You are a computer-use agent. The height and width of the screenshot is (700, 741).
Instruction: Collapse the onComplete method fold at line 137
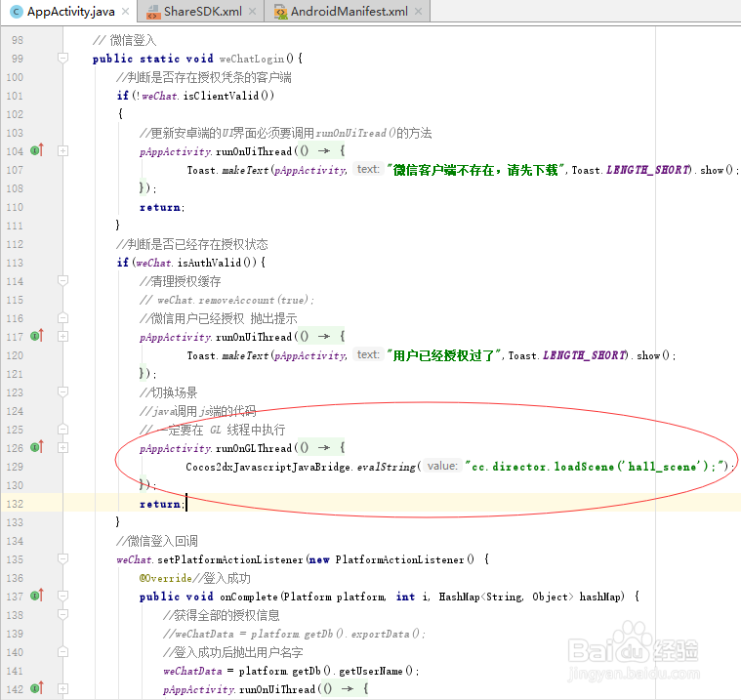coord(62,596)
